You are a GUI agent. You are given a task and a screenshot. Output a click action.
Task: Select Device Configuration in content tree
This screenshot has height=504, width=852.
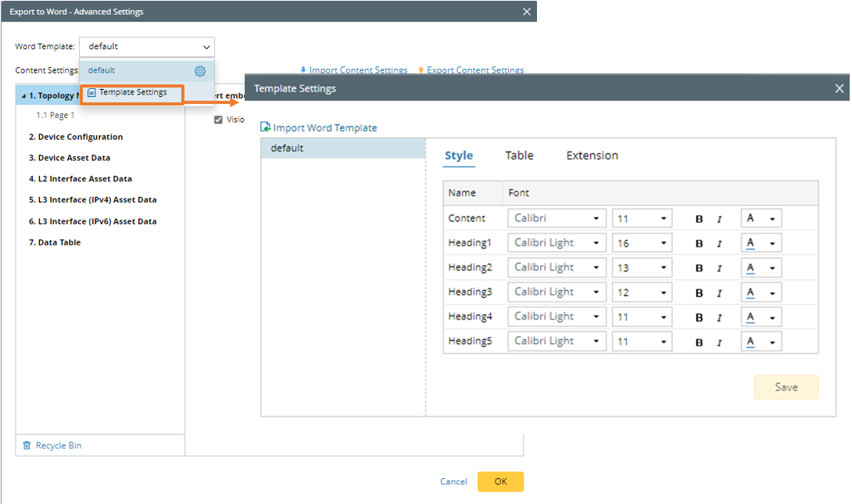[x=76, y=137]
